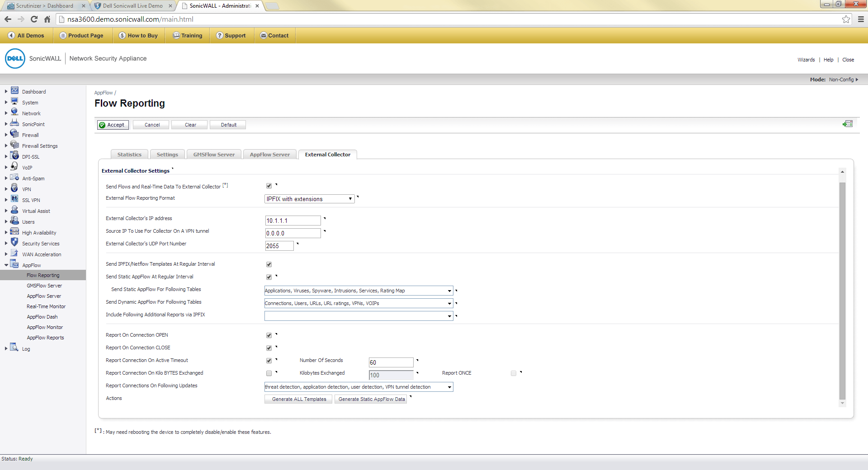Open Dynamic AppFlow Following Tables dropdown
The image size is (868, 470).
[359, 303]
